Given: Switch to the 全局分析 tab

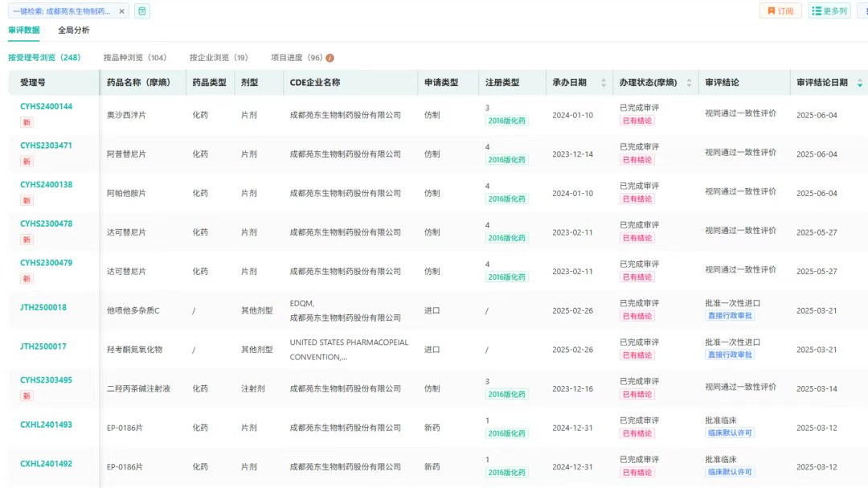Looking at the screenshot, I should click(74, 30).
